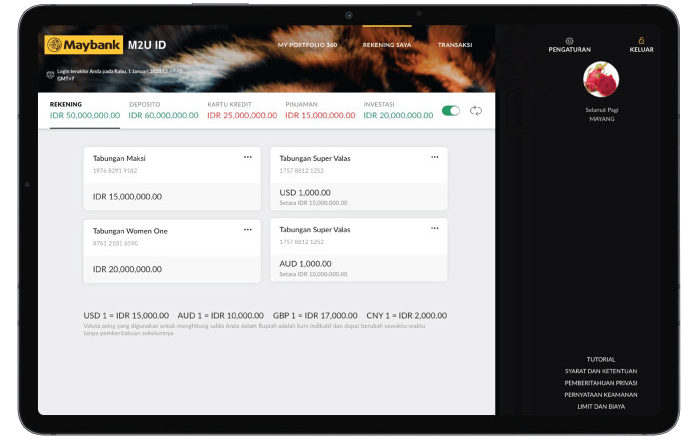The height and width of the screenshot is (441, 700).
Task: Click the Keluar lock icon
Action: coord(641,41)
